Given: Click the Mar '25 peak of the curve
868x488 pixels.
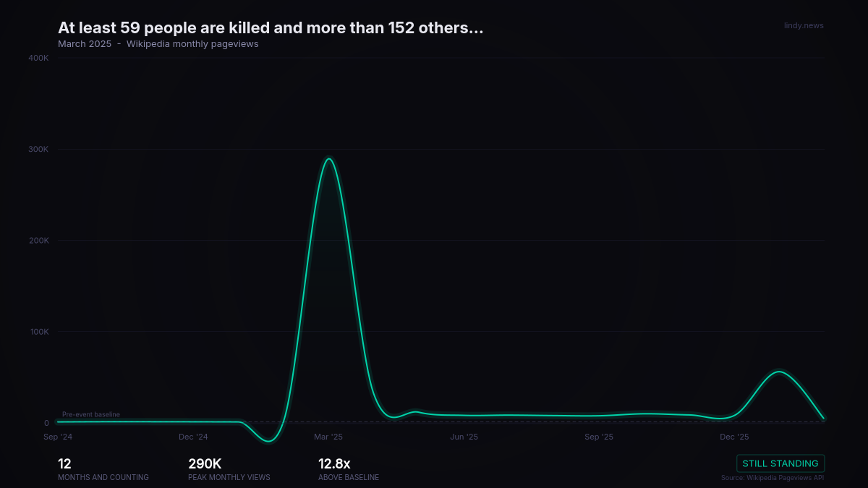Looking at the screenshot, I should (328, 159).
